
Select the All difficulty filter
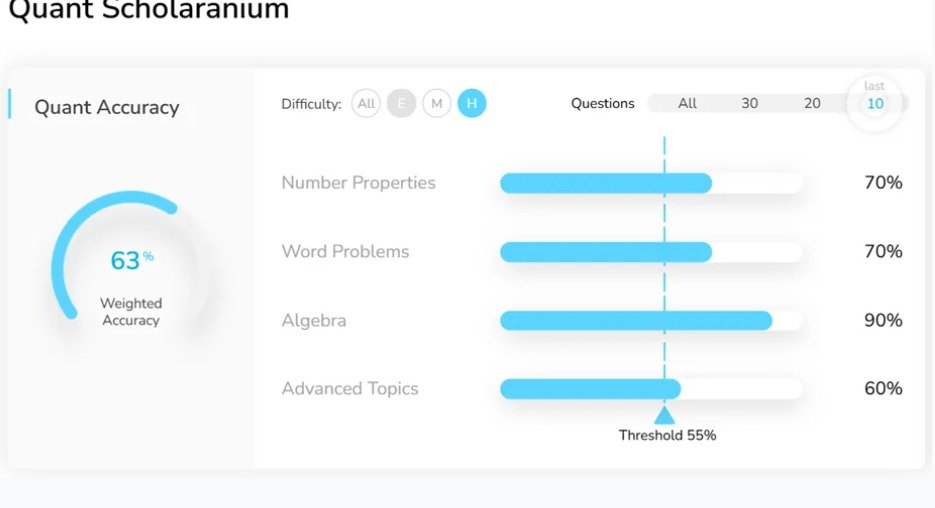[x=366, y=104]
